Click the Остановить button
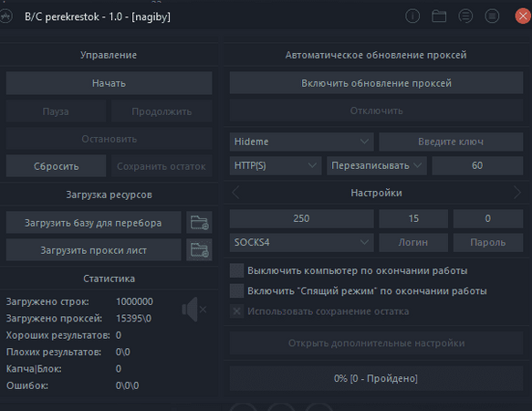532x411 pixels. click(109, 139)
